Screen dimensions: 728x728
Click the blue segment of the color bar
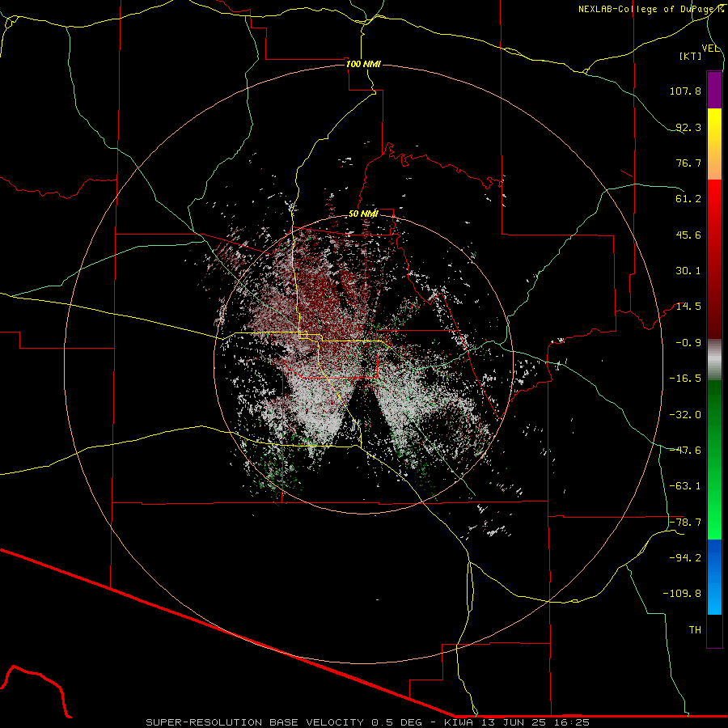tap(714, 577)
